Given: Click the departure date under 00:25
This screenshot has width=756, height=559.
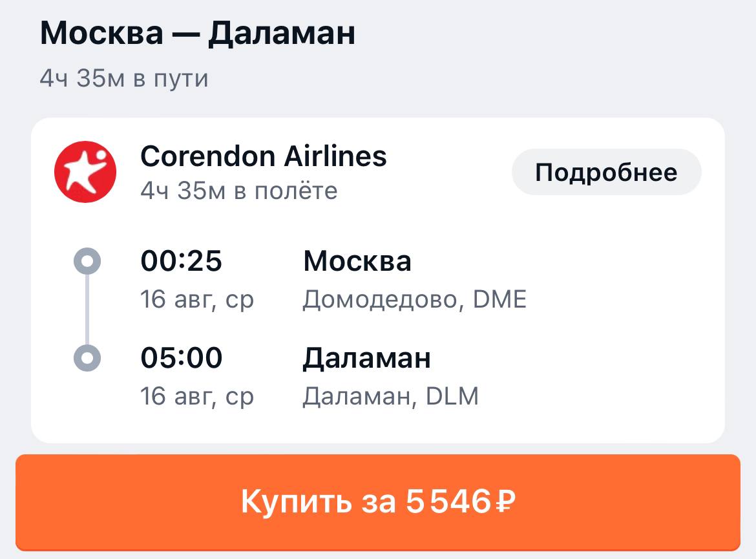Looking at the screenshot, I should click(197, 299).
